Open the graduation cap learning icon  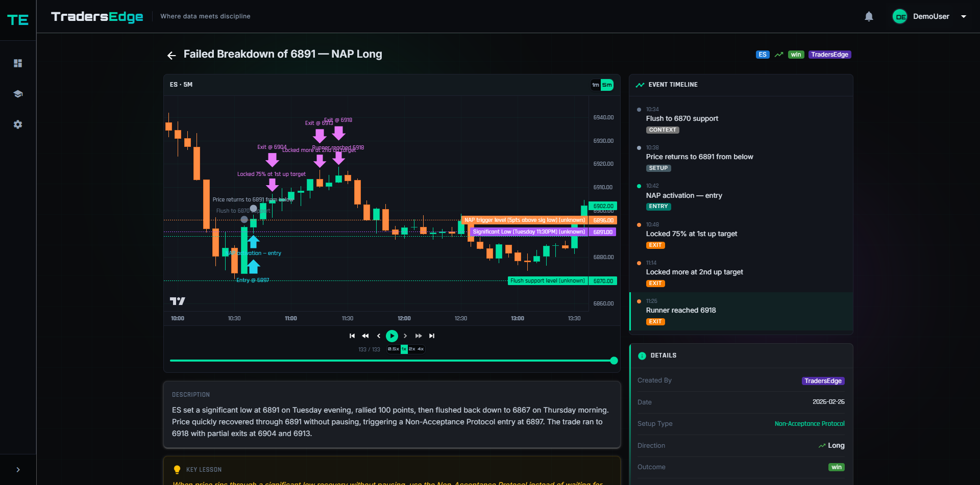coord(18,94)
